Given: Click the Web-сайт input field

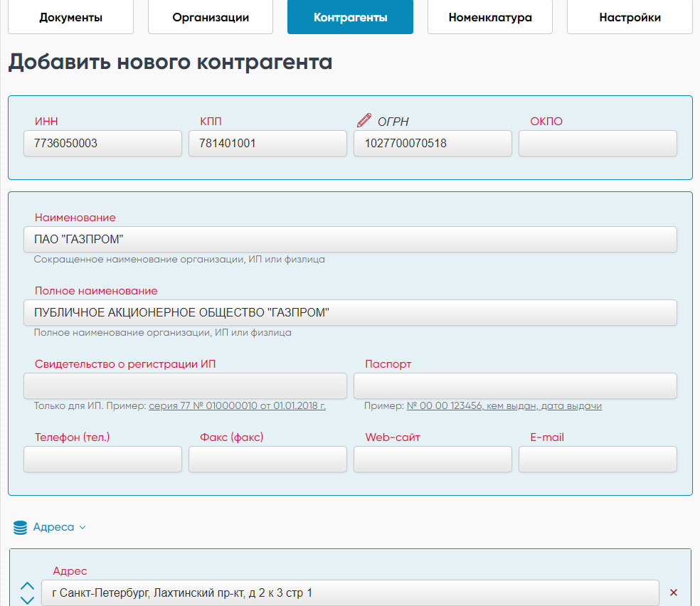Looking at the screenshot, I should point(433,459).
